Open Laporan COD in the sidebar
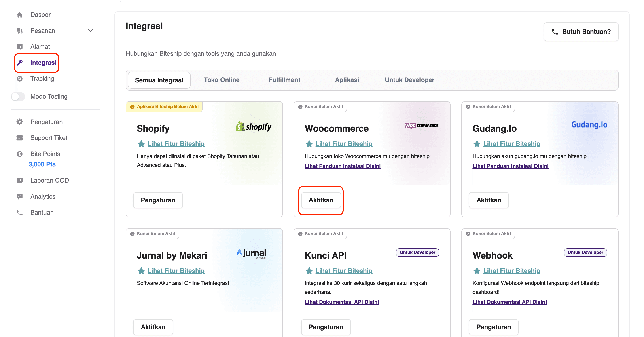This screenshot has width=644, height=337. [x=49, y=180]
